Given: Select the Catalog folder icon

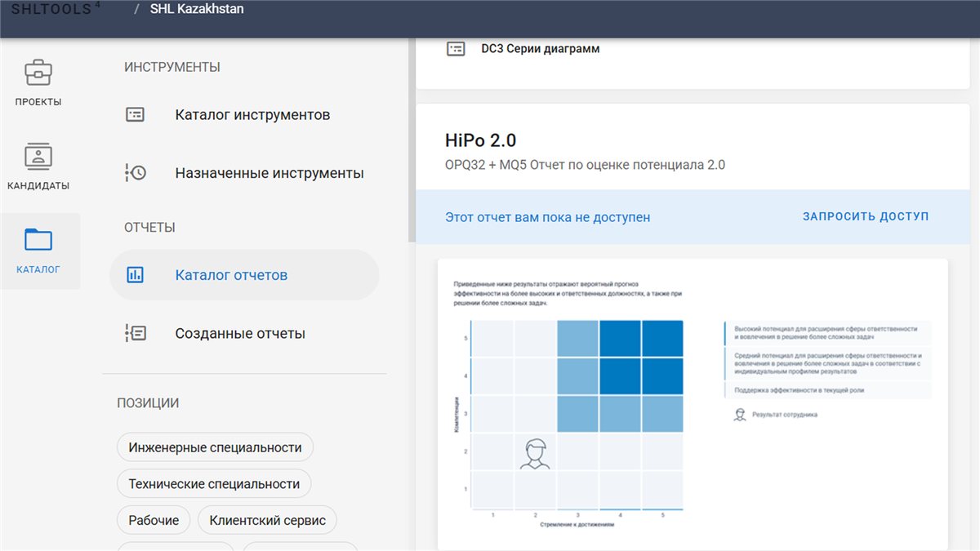Looking at the screenshot, I should coord(38,239).
